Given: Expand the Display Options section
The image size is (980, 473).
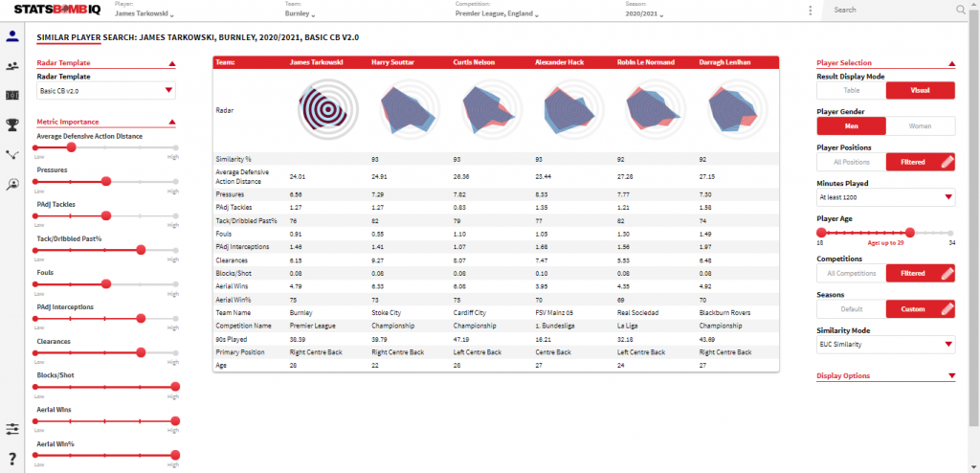Looking at the screenshot, I should pyautogui.click(x=952, y=376).
